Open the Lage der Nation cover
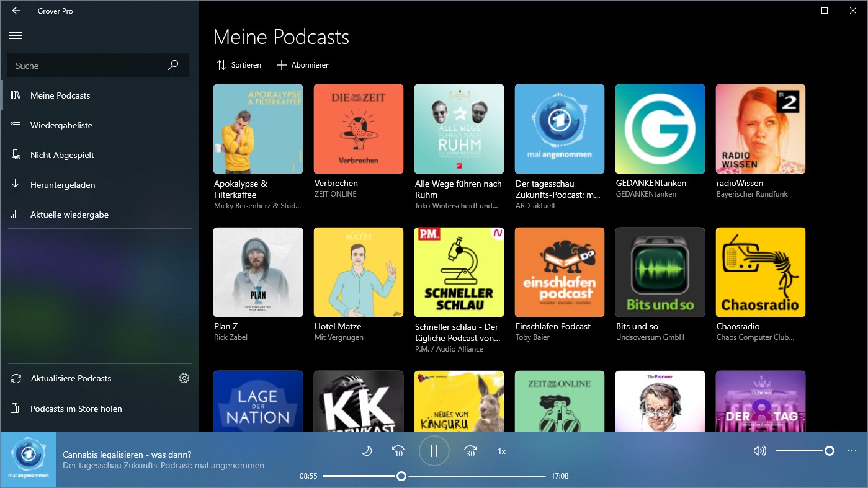 pos(258,401)
